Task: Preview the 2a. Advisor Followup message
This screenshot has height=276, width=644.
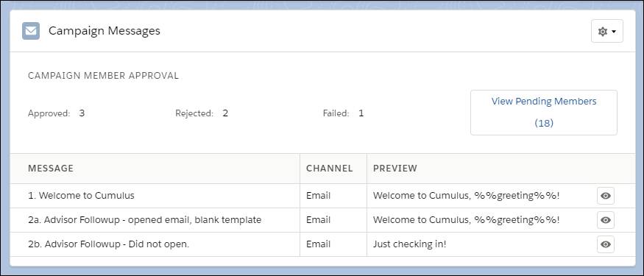Action: (x=606, y=220)
